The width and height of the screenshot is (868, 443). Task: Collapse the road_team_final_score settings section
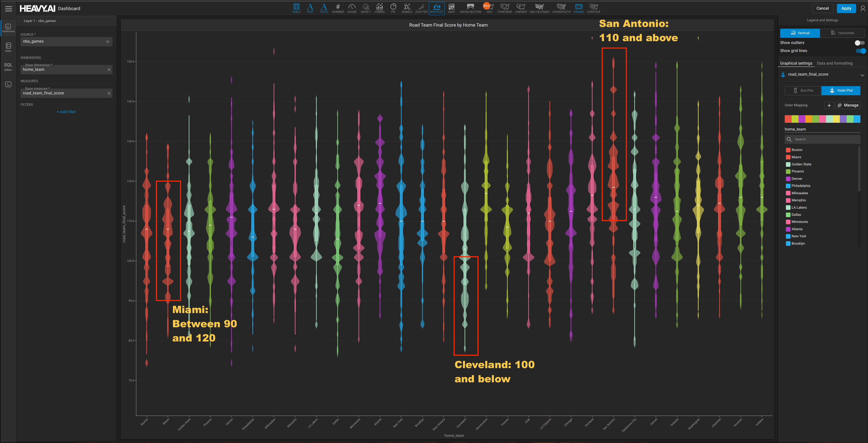pos(862,75)
